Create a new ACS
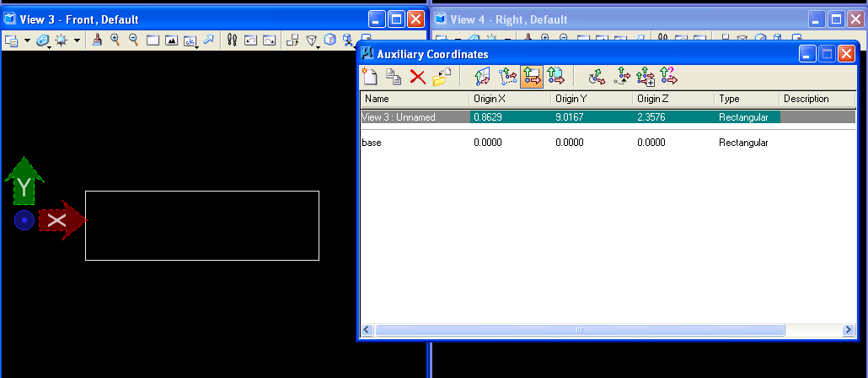The width and height of the screenshot is (868, 378). [370, 77]
